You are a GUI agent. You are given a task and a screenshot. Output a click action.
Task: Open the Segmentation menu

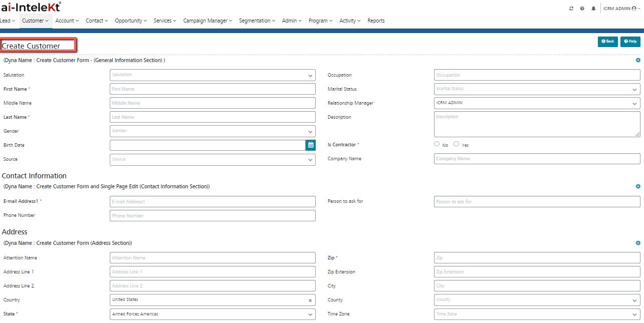[x=257, y=21]
